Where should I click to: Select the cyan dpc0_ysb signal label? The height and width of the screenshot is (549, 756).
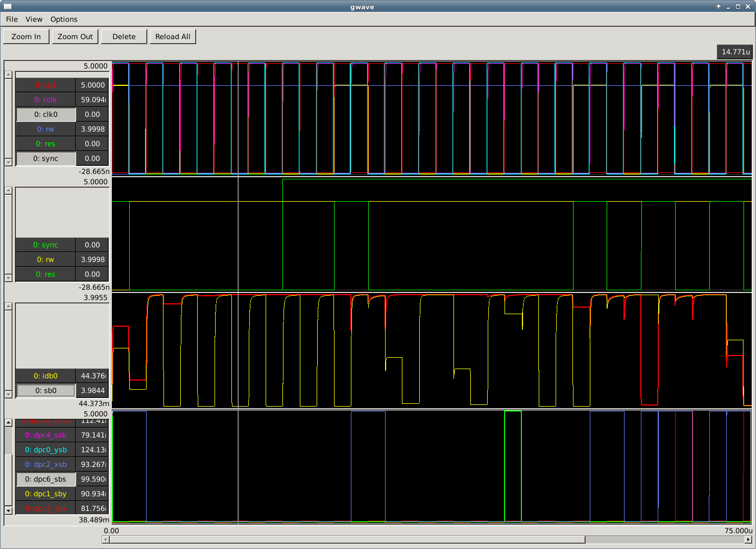coord(46,450)
